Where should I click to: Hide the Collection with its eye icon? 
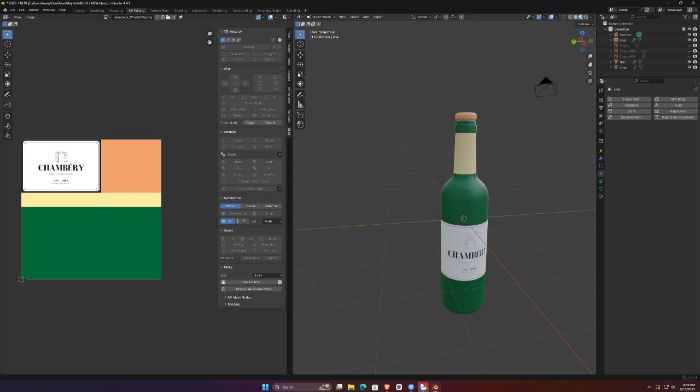[689, 29]
